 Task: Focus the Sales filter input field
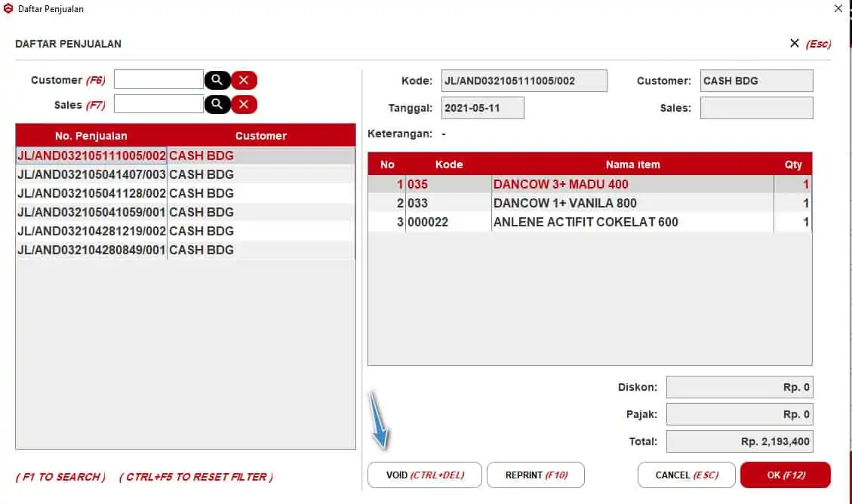point(158,104)
